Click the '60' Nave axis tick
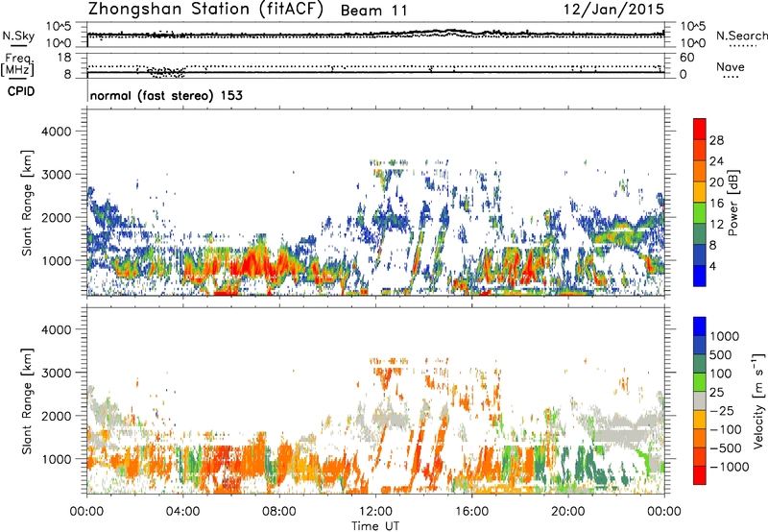768x532 pixels. click(x=686, y=58)
